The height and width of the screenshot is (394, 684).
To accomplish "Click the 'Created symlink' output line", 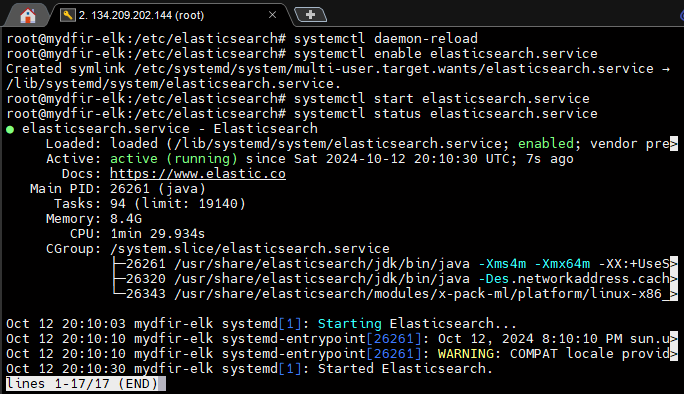I will click(338, 69).
